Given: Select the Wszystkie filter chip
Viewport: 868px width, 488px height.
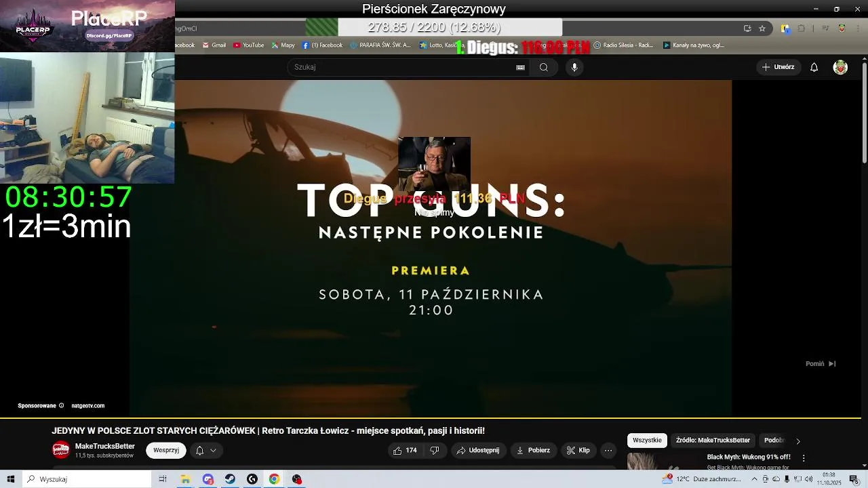Looking at the screenshot, I should pos(647,440).
